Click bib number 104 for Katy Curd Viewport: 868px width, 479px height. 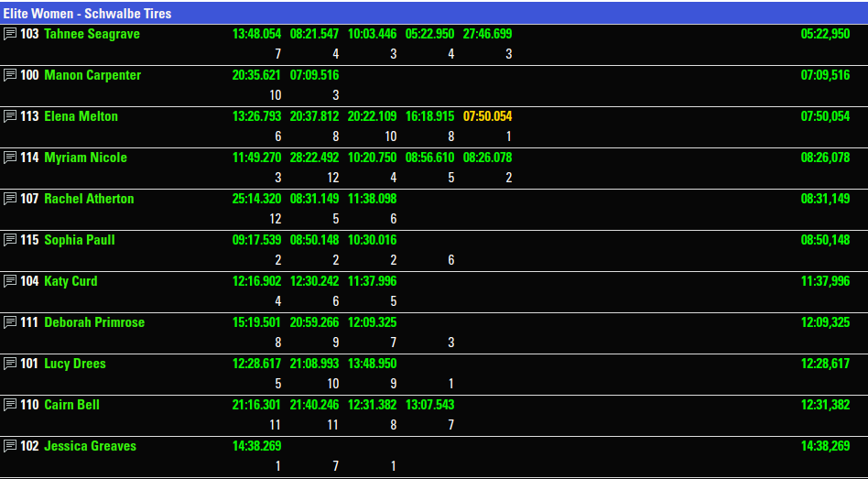click(x=29, y=281)
